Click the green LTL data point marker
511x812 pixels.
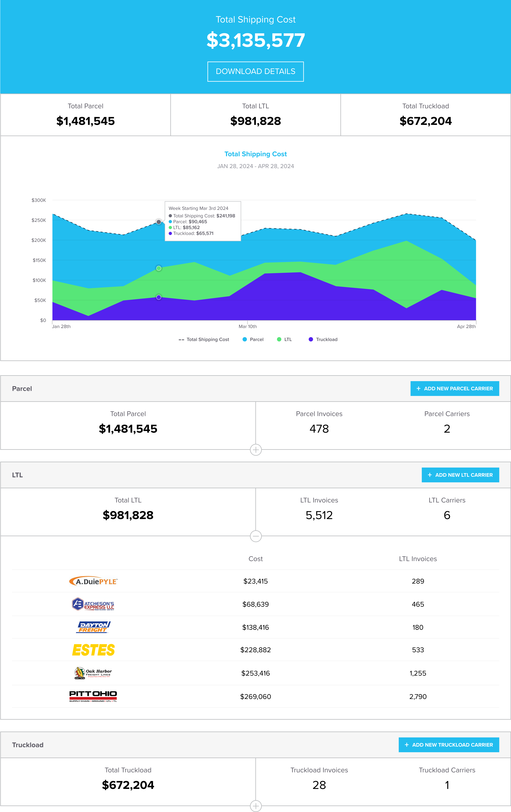[x=159, y=268]
